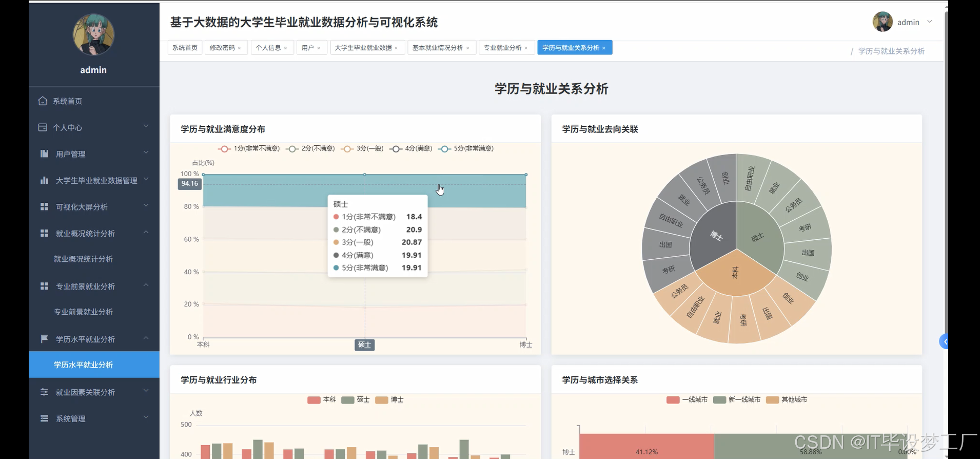
Task: Close the 大学生毕业就业数据 tab
Action: click(x=396, y=48)
